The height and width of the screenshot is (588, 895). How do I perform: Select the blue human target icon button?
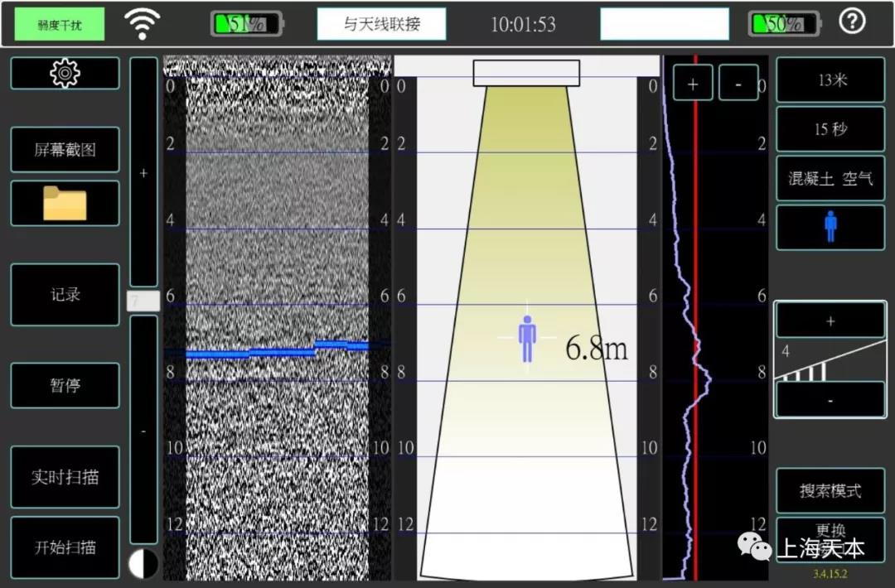[830, 227]
